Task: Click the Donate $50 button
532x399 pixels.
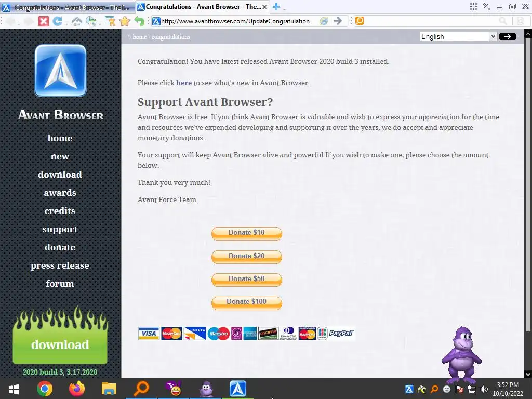Action: point(247,279)
